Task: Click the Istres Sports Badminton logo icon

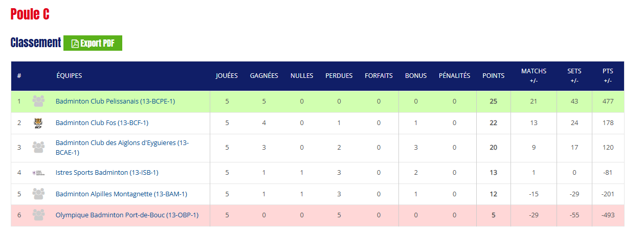Action: coord(38,173)
